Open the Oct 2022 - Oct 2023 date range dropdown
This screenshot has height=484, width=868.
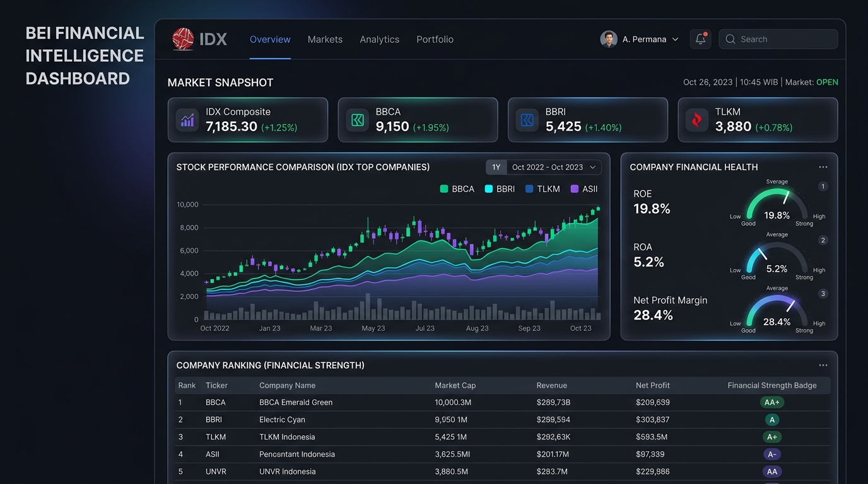[554, 167]
